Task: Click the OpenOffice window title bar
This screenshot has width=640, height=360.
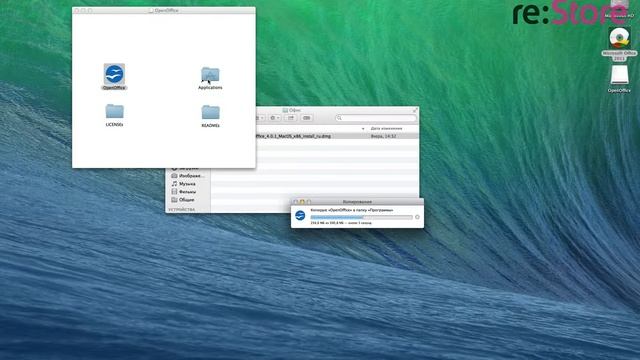Action: [164, 10]
